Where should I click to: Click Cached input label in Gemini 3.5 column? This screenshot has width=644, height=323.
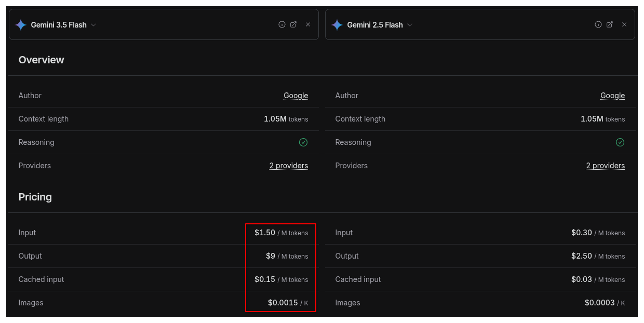[x=42, y=279]
